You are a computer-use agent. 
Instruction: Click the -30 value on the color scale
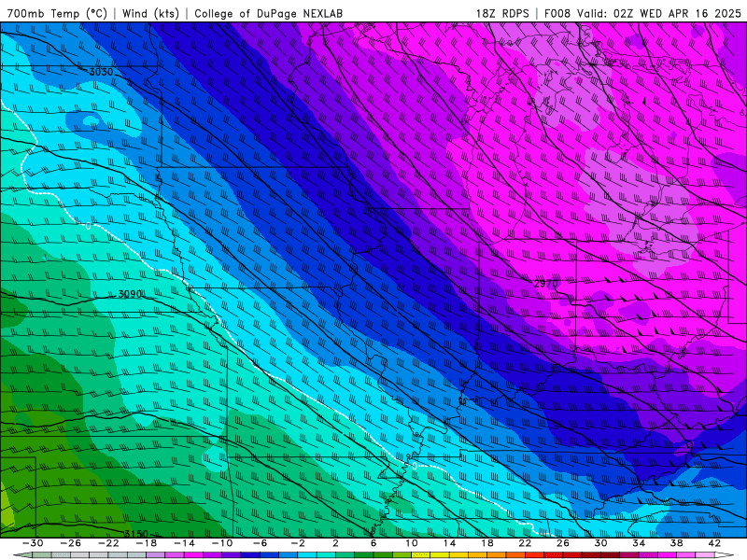[33, 543]
